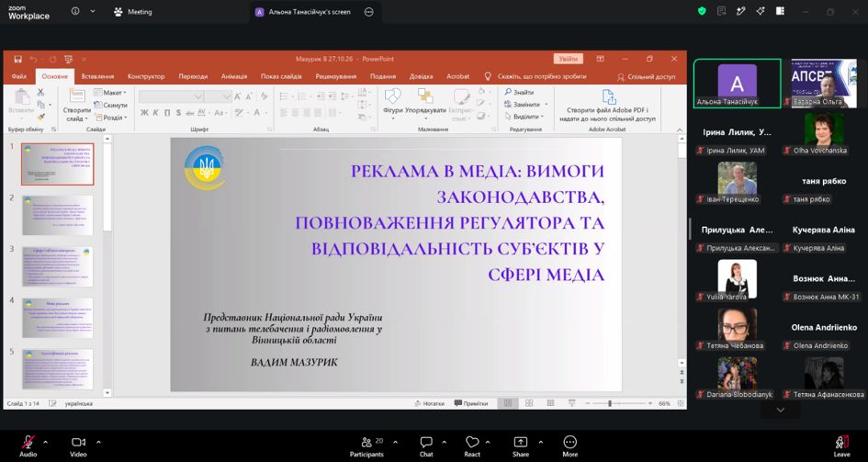
Task: Click the Скинути reset slide icon
Action: [x=98, y=105]
